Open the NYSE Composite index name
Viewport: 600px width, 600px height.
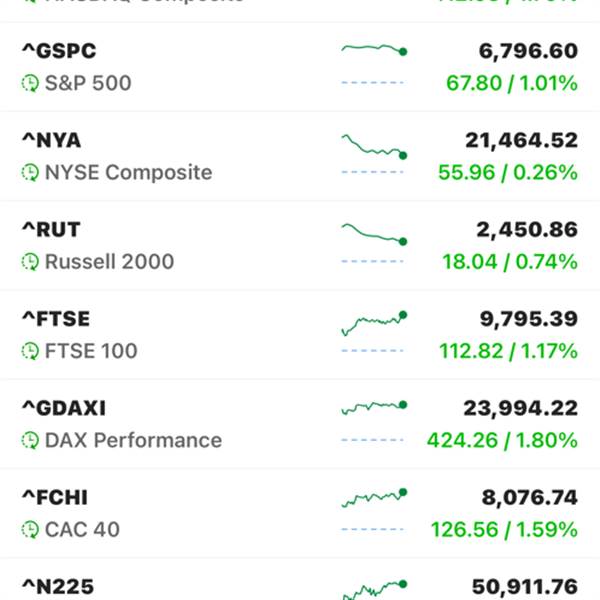point(128,173)
